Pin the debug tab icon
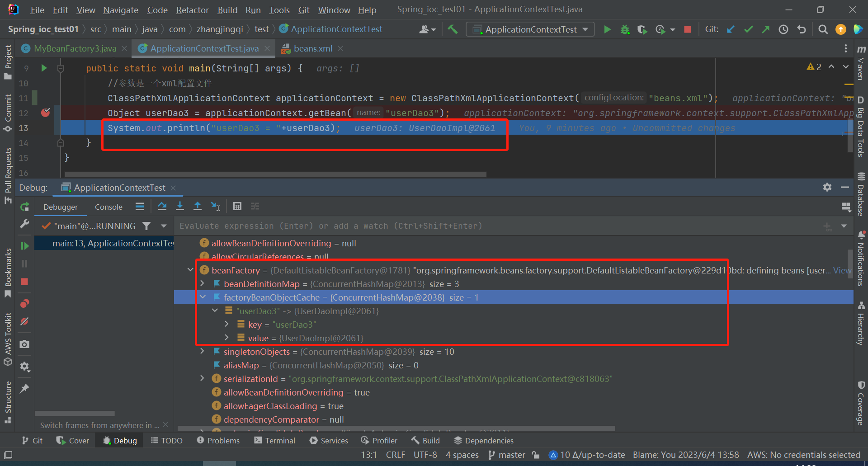The width and height of the screenshot is (868, 466). click(24, 389)
